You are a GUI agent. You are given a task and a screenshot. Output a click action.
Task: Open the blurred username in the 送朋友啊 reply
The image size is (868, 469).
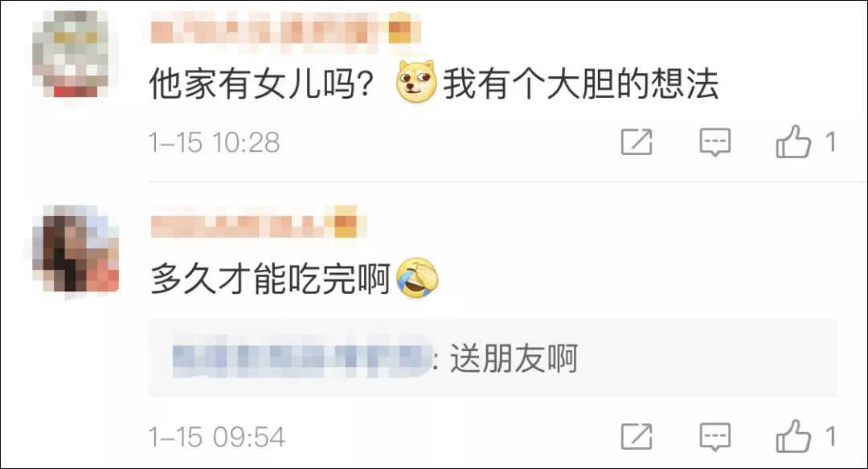(301, 357)
